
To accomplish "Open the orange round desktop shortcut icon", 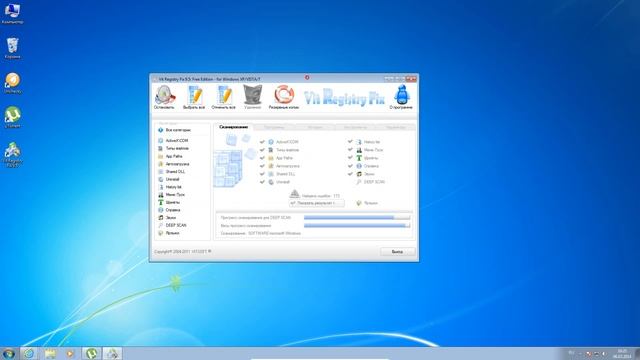I will (12, 83).
